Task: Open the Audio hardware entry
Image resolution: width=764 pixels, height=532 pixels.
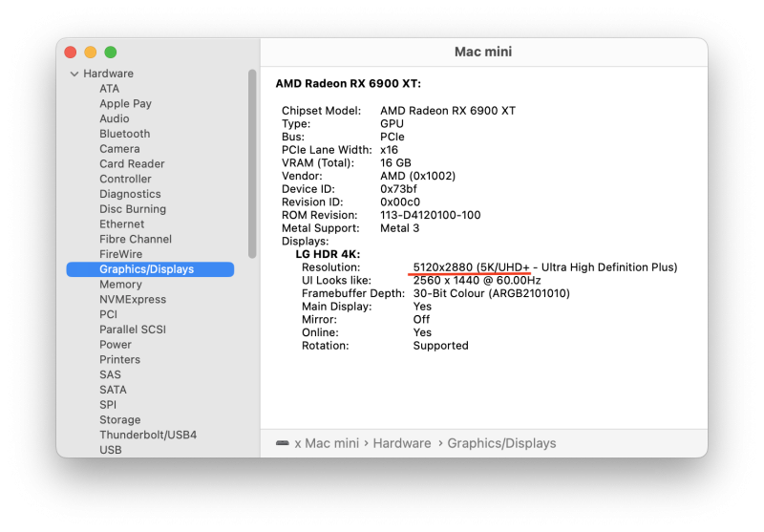Action: point(114,118)
